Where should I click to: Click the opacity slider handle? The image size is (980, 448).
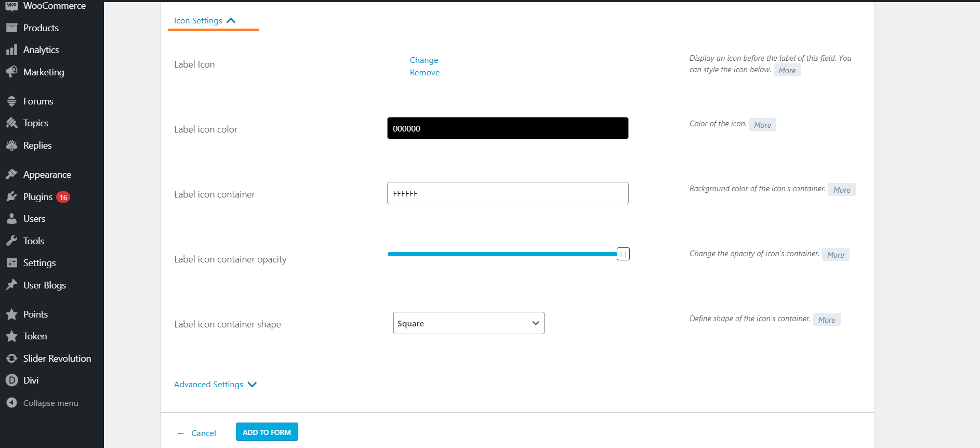coord(623,254)
